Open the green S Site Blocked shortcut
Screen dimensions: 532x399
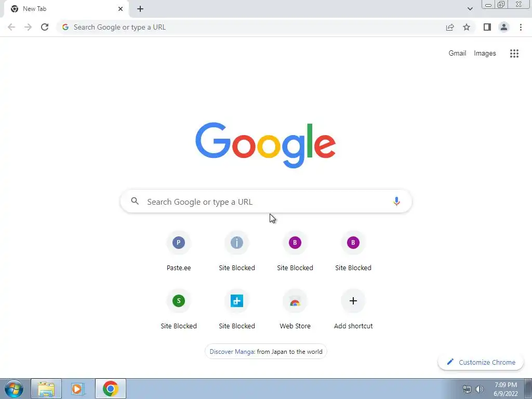179,310
